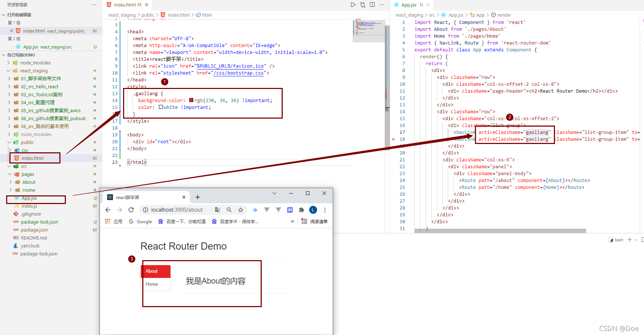Click the bookmark star in the address bar

pos(241,210)
